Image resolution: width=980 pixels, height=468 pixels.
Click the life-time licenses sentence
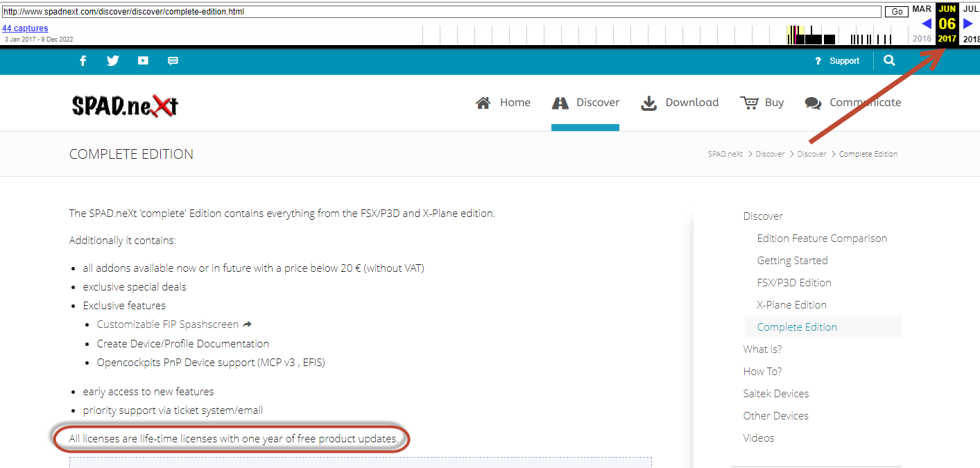point(234,439)
